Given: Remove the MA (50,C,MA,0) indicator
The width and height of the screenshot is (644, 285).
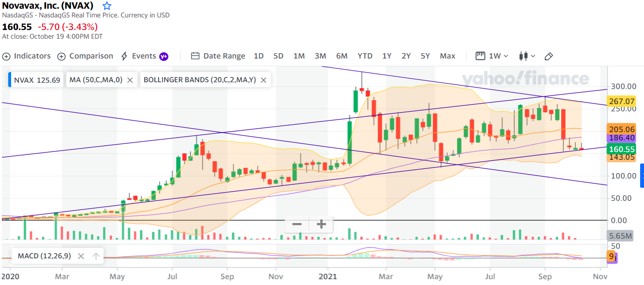Looking at the screenshot, I should (x=130, y=80).
